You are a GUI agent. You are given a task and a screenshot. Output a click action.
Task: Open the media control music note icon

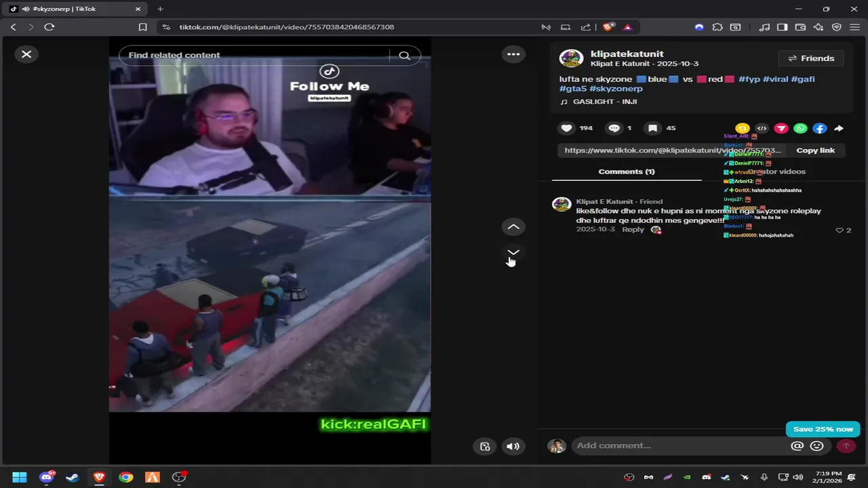point(764,27)
